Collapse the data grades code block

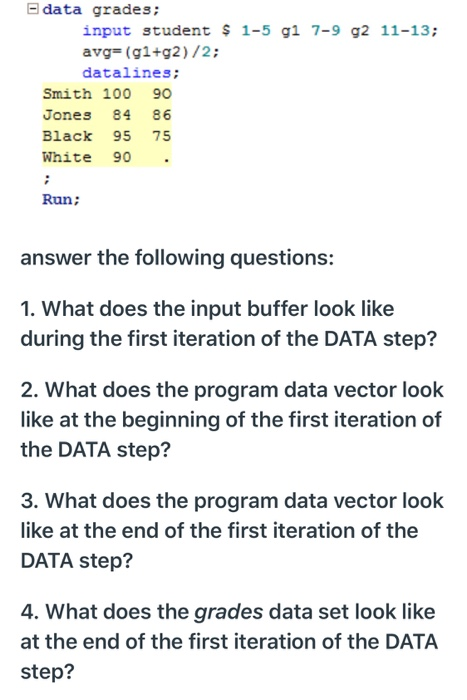point(32,9)
